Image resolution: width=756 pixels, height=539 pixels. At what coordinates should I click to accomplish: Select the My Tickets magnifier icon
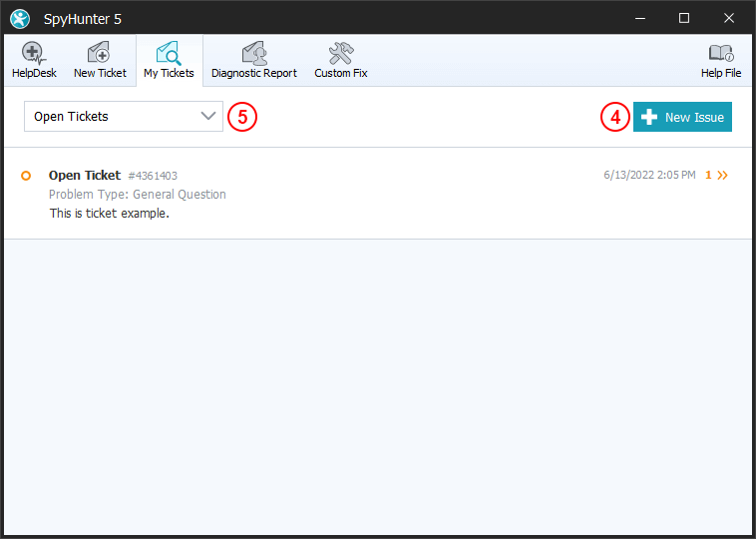(x=169, y=53)
